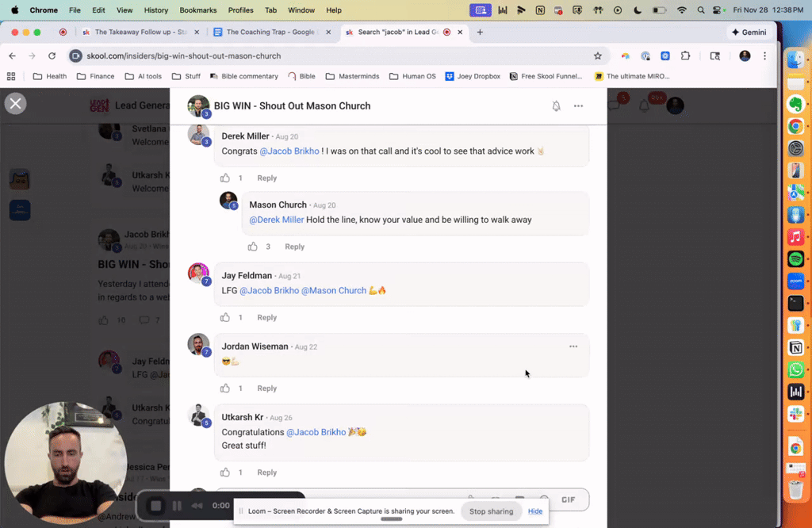
Task: Like Derek Miller's comment
Action: pyautogui.click(x=224, y=178)
